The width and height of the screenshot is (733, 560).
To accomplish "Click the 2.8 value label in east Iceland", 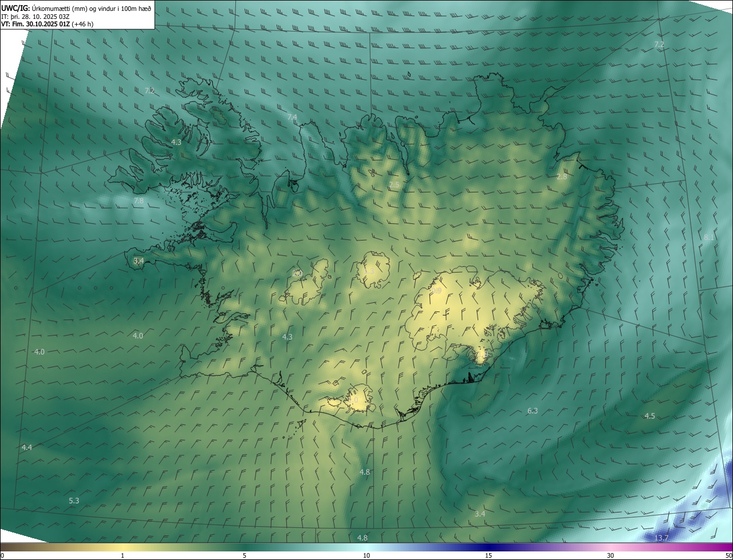I will pos(562,177).
